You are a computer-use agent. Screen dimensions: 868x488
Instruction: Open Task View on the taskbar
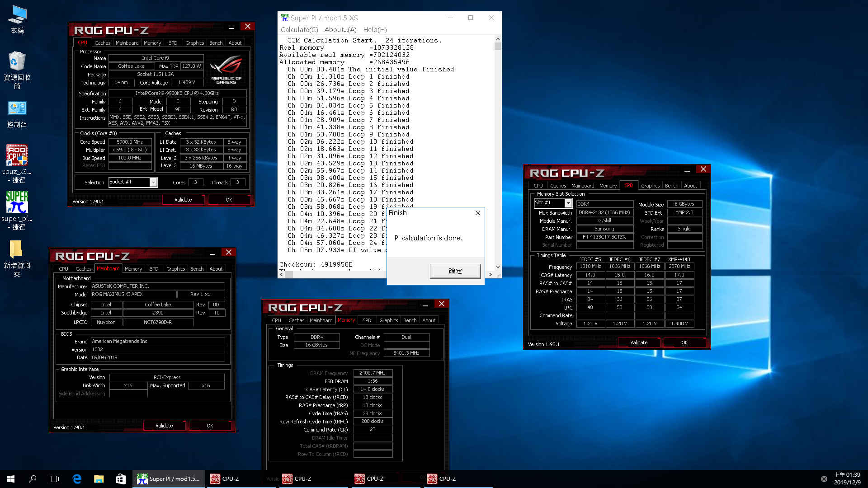[x=54, y=479]
